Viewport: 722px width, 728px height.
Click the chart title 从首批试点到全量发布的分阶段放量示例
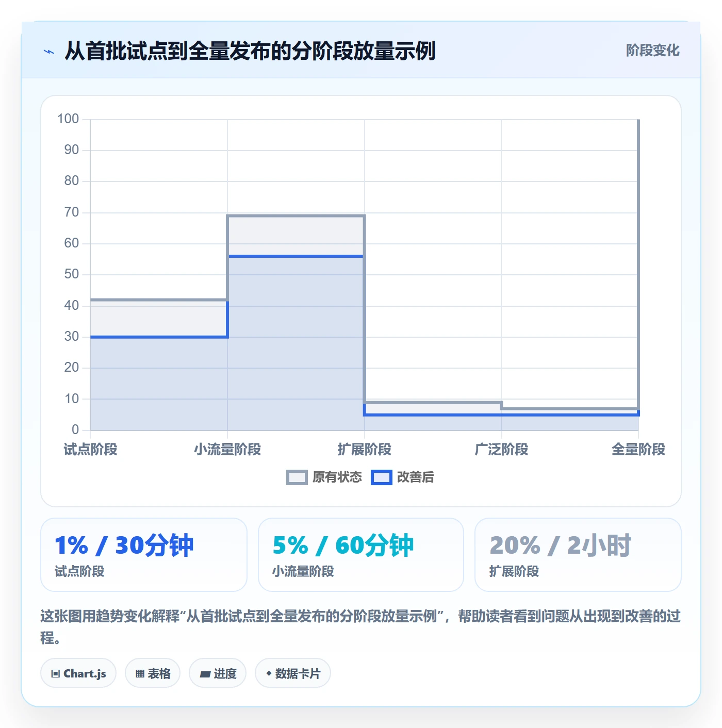click(250, 51)
